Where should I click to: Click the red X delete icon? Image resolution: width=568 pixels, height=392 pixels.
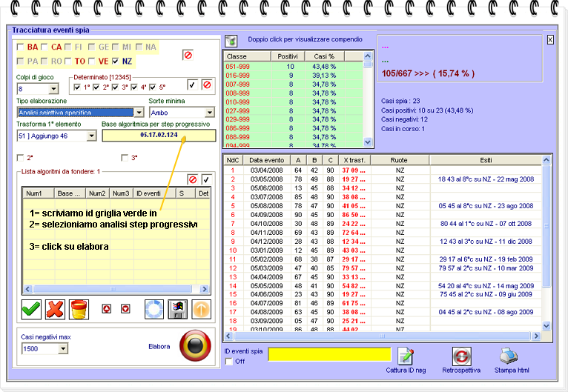pyautogui.click(x=55, y=310)
